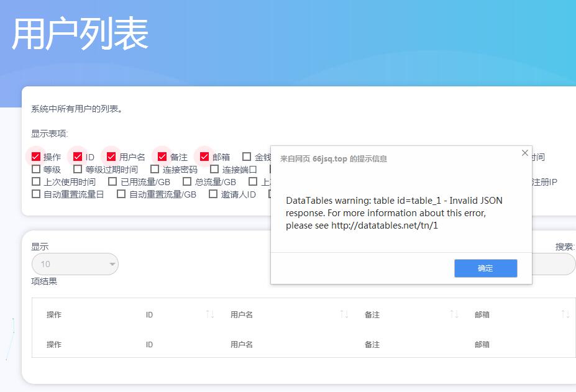Click 确定 in the alert dialog

486,268
